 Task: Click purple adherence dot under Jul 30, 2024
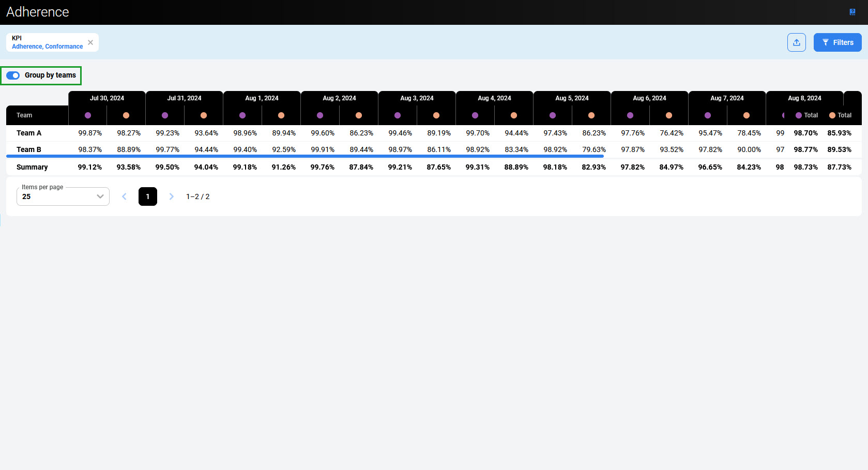click(88, 115)
